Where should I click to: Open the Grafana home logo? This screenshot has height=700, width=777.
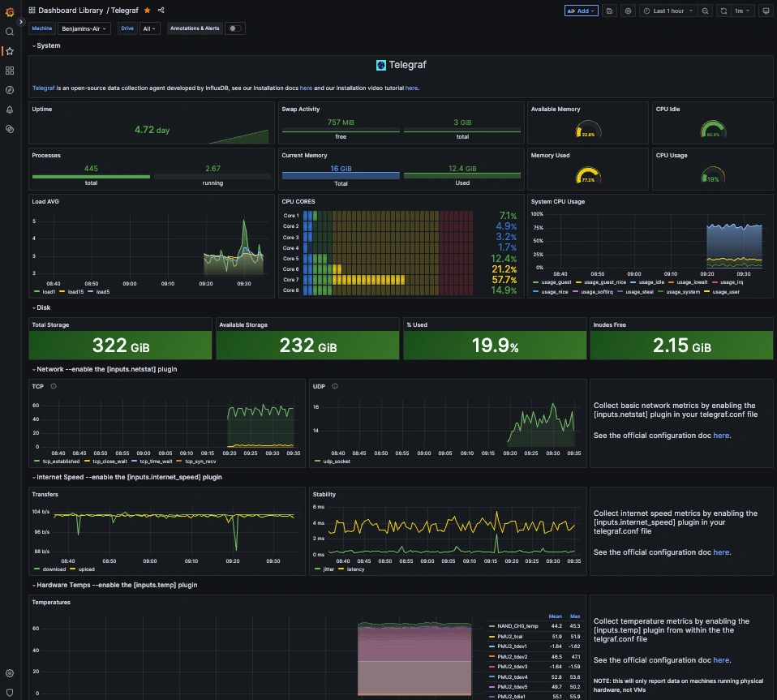pyautogui.click(x=10, y=12)
